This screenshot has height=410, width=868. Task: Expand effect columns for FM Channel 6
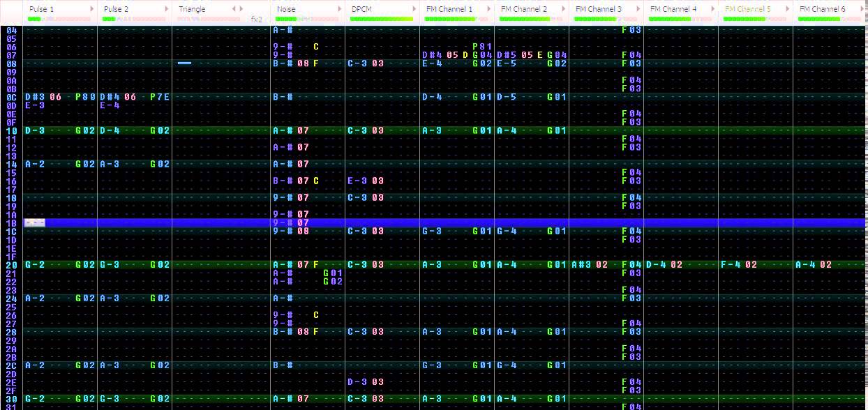[863, 9]
